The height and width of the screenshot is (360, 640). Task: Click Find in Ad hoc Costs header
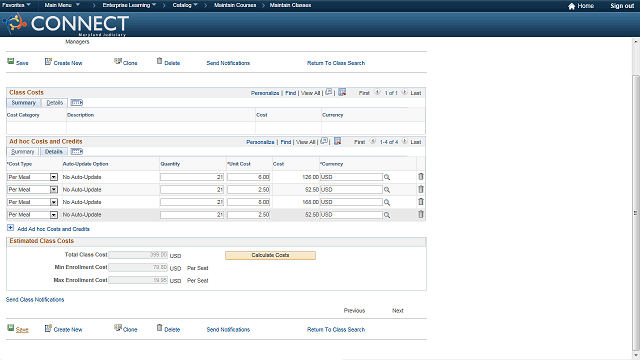(x=286, y=142)
